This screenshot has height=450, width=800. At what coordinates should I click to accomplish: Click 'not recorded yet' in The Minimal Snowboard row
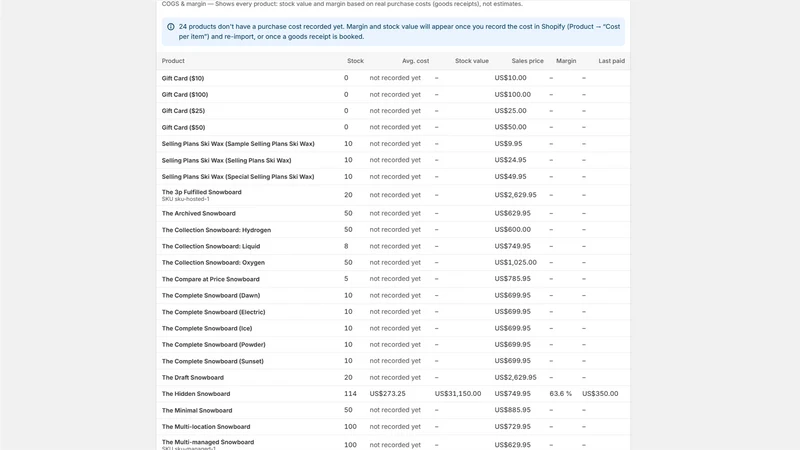[395, 410]
